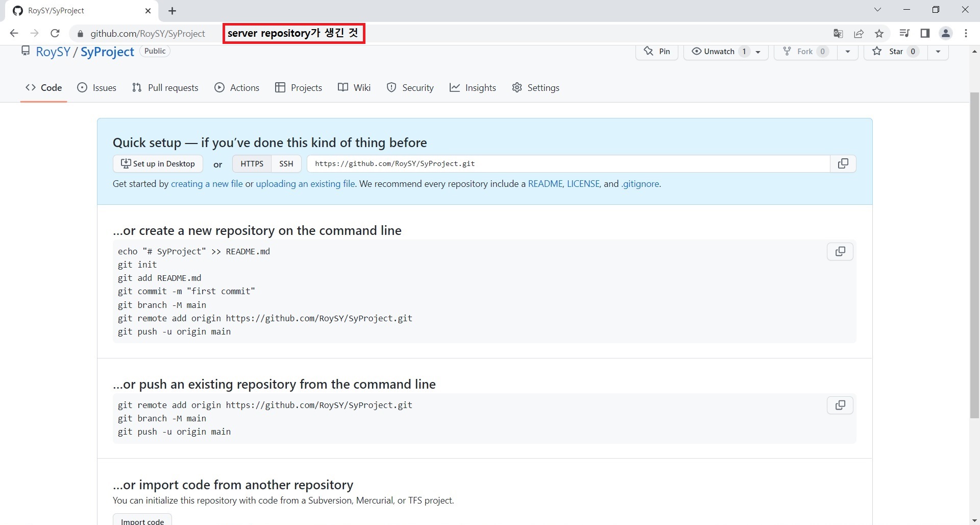
Task: Expand the Unwatch notifications dropdown
Action: pyautogui.click(x=758, y=52)
